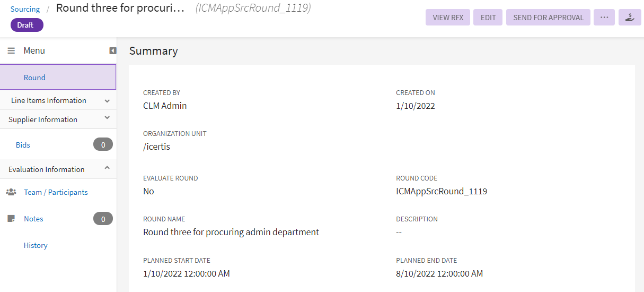Click the hamburger menu icon
644x292 pixels.
[11, 51]
